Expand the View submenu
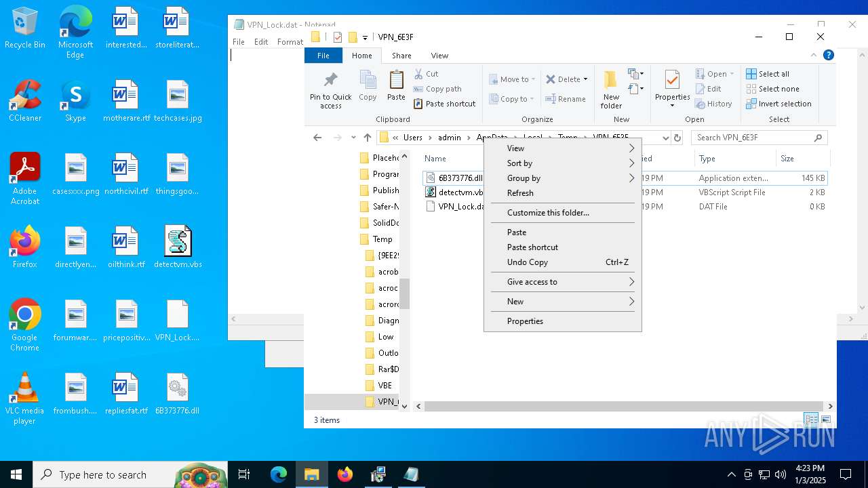Image resolution: width=868 pixels, height=488 pixels. point(563,148)
